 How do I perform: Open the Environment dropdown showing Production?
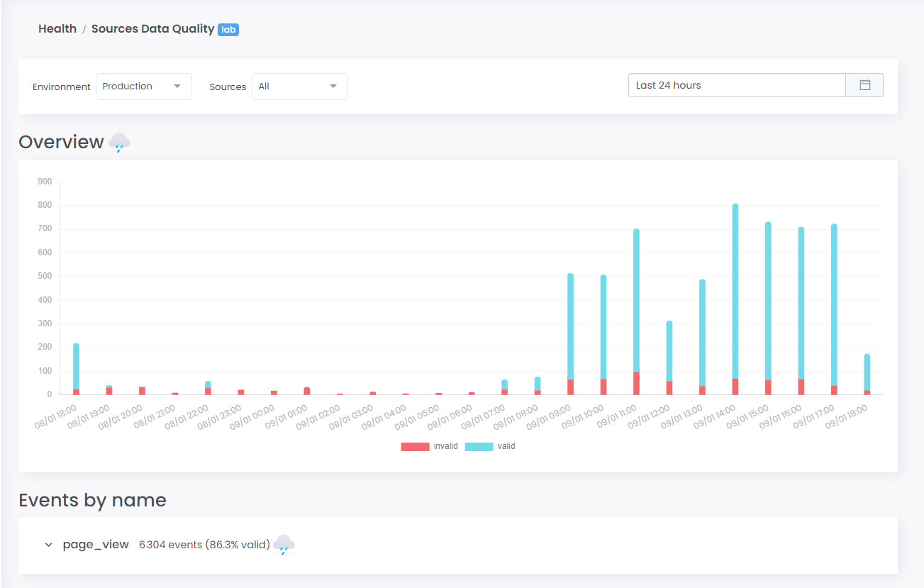point(144,87)
